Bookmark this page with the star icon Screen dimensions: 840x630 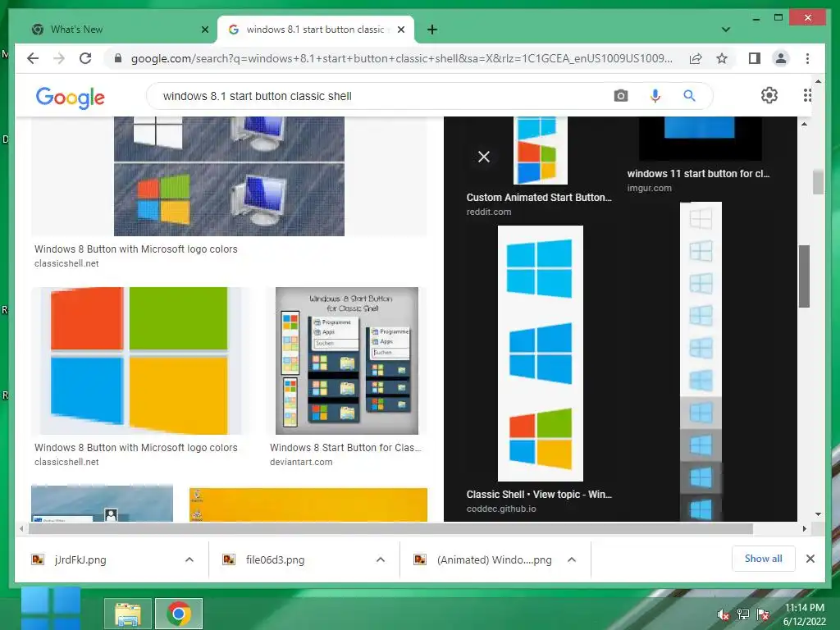tap(722, 58)
